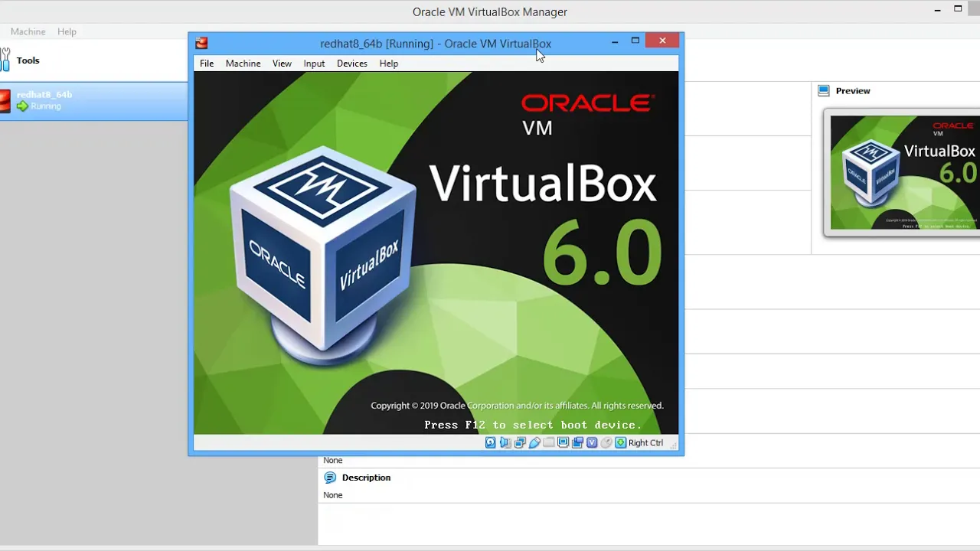The height and width of the screenshot is (551, 980).
Task: Click the VM display boot screen
Action: coord(436,253)
